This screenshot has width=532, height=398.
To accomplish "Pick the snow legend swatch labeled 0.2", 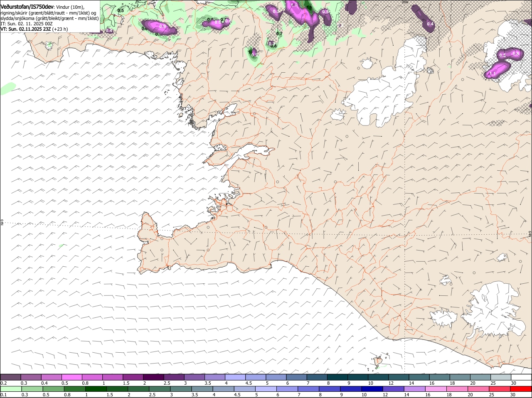I will [10, 377].
